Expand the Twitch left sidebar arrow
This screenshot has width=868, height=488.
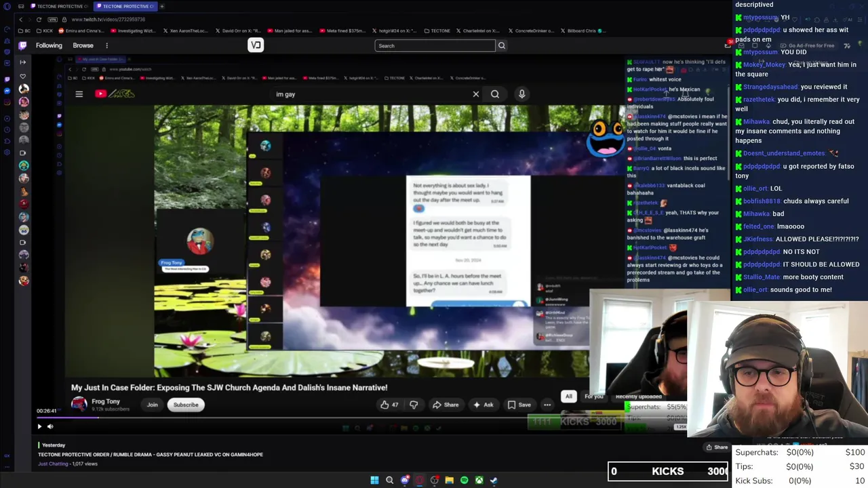point(22,62)
